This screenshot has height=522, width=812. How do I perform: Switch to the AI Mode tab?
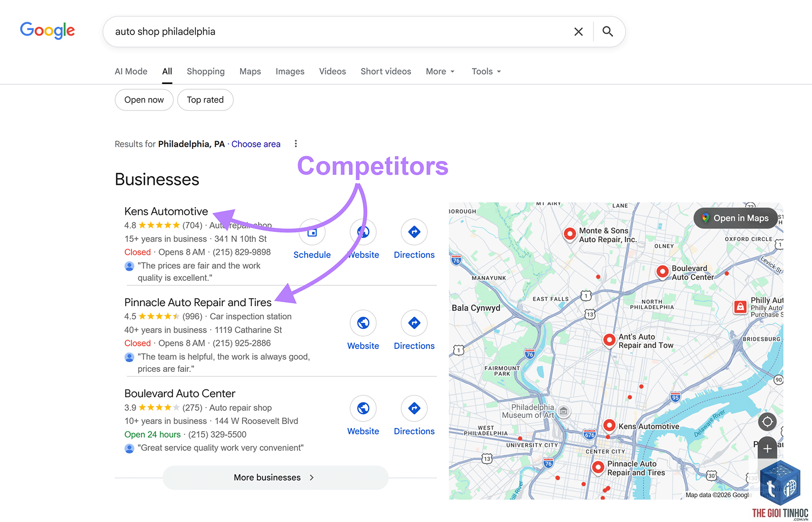coord(131,72)
